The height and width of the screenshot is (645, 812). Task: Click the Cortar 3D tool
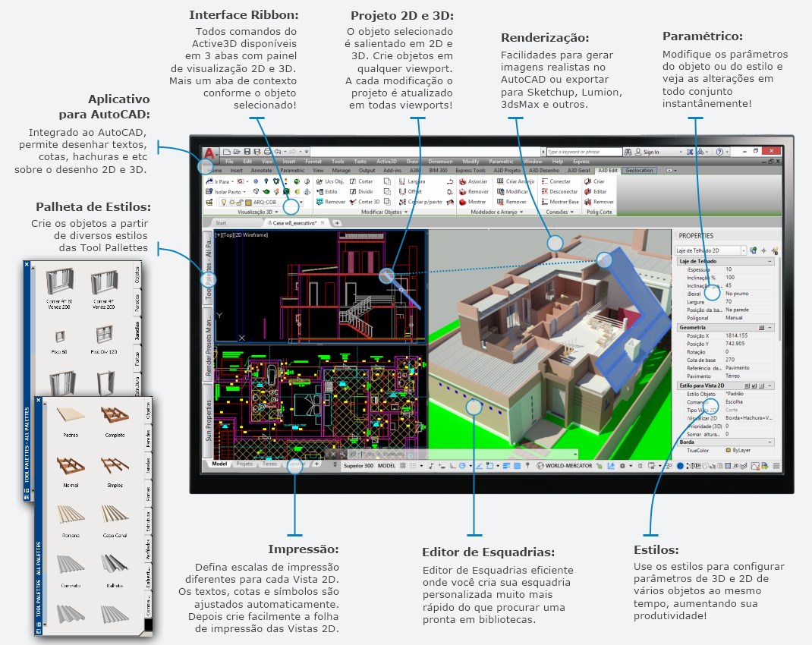(354, 202)
